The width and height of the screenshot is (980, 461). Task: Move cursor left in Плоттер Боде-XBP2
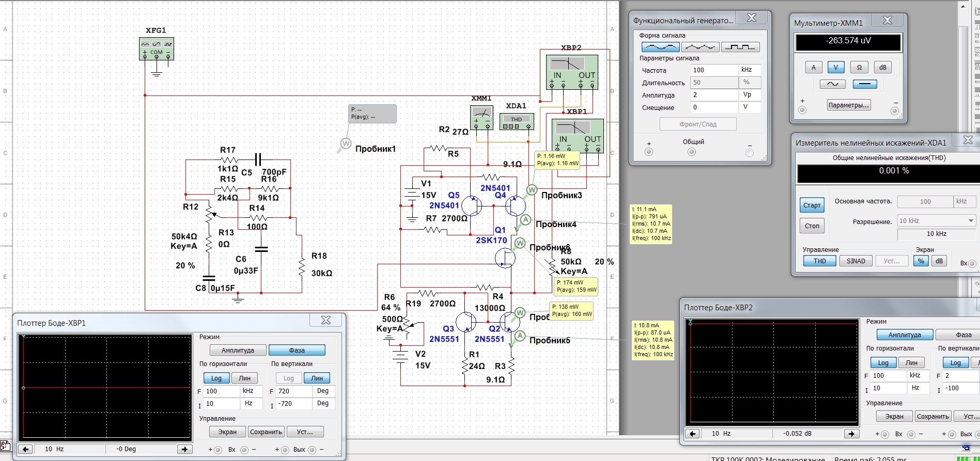point(692,434)
